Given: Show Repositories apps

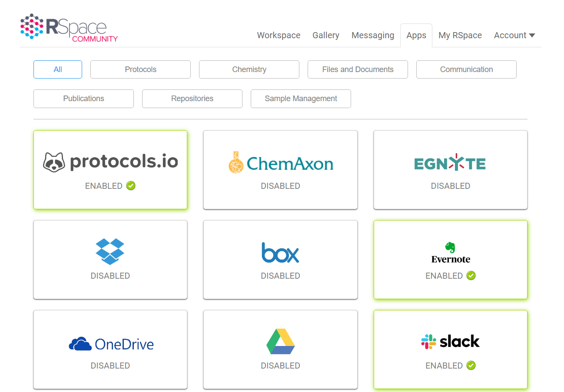Looking at the screenshot, I should 192,99.
